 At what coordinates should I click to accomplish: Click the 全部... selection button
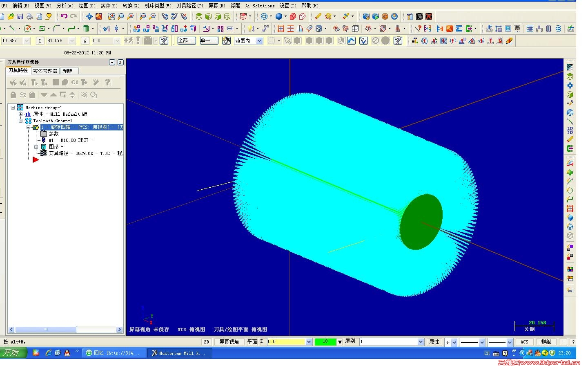[186, 40]
